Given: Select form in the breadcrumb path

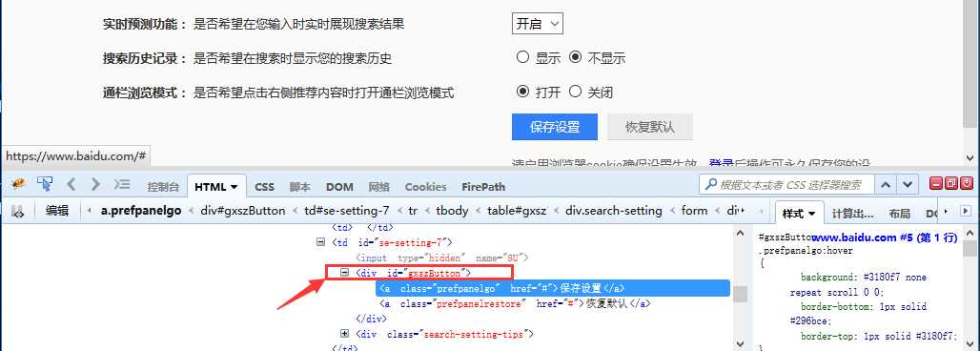Looking at the screenshot, I should [694, 211].
